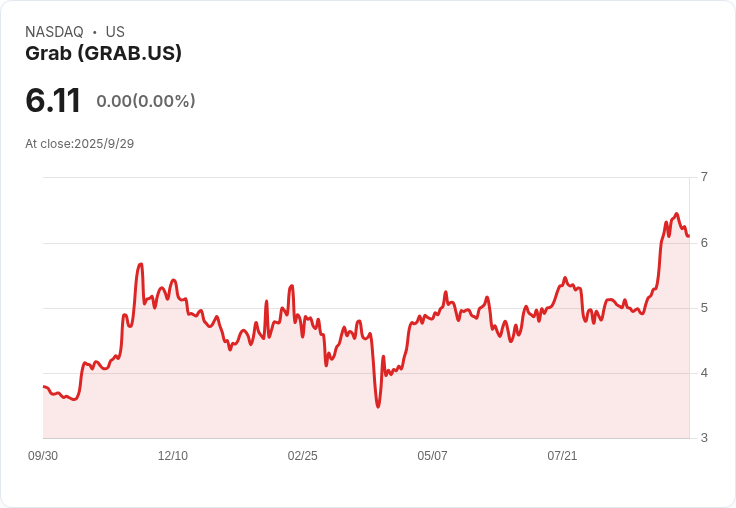Click the red line's endpoint at right edge

click(x=689, y=236)
